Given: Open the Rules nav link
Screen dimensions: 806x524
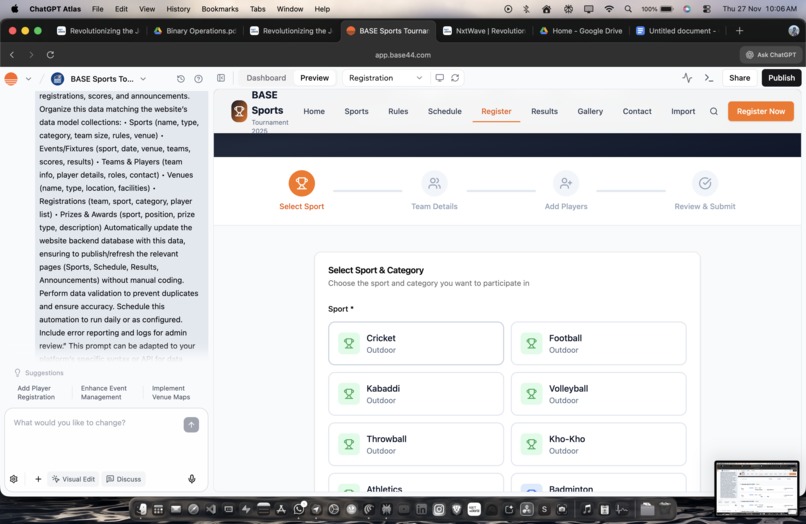Looking at the screenshot, I should pyautogui.click(x=398, y=111).
